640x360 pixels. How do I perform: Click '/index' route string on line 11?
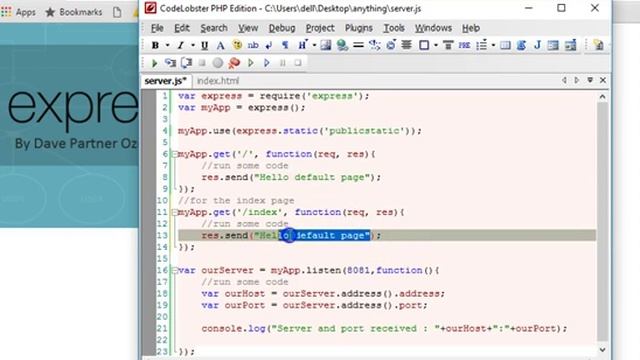tap(259, 212)
